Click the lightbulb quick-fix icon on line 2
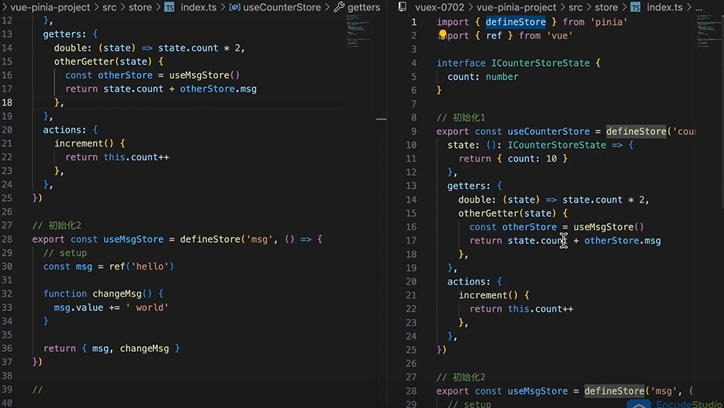This screenshot has width=724, height=408. click(442, 34)
